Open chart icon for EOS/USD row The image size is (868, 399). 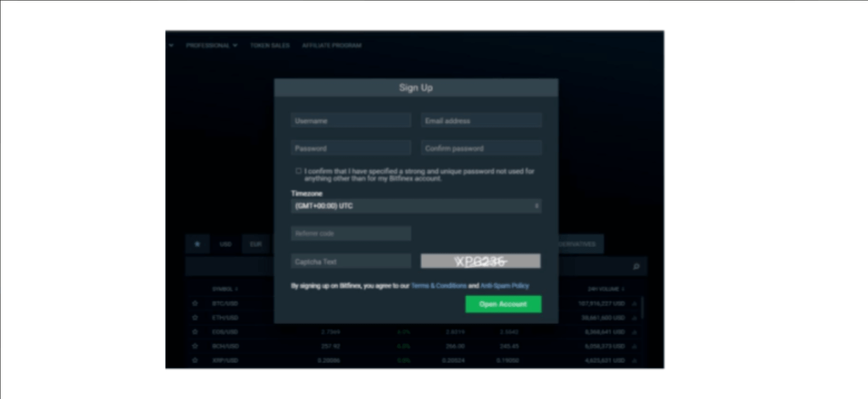tap(634, 332)
